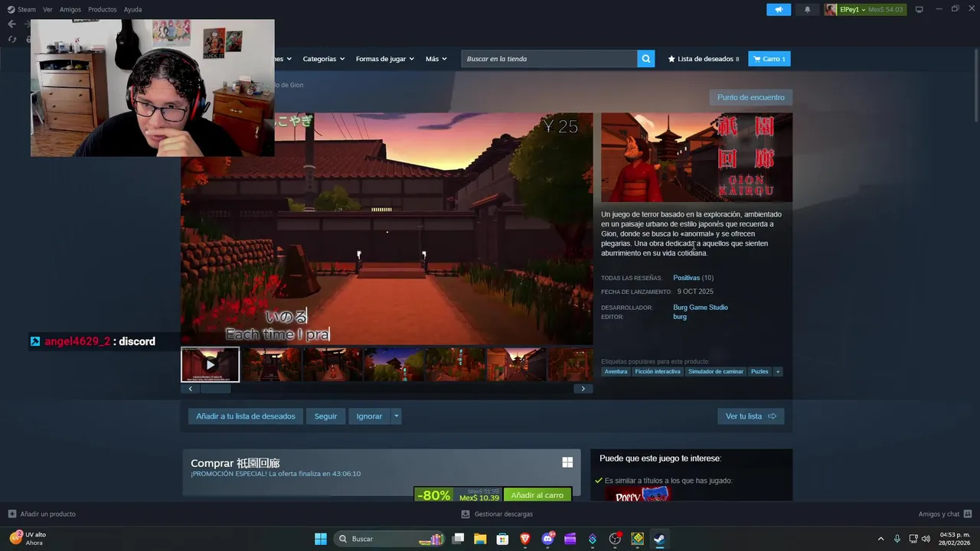Viewport: 980px width, 551px height.
Task: Open the Steam menu
Action: pyautogui.click(x=22, y=9)
